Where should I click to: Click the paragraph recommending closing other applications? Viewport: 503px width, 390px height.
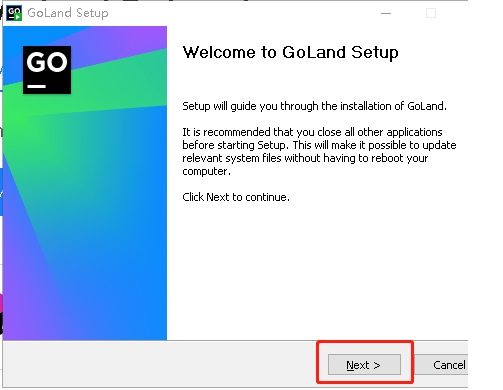tap(319, 152)
